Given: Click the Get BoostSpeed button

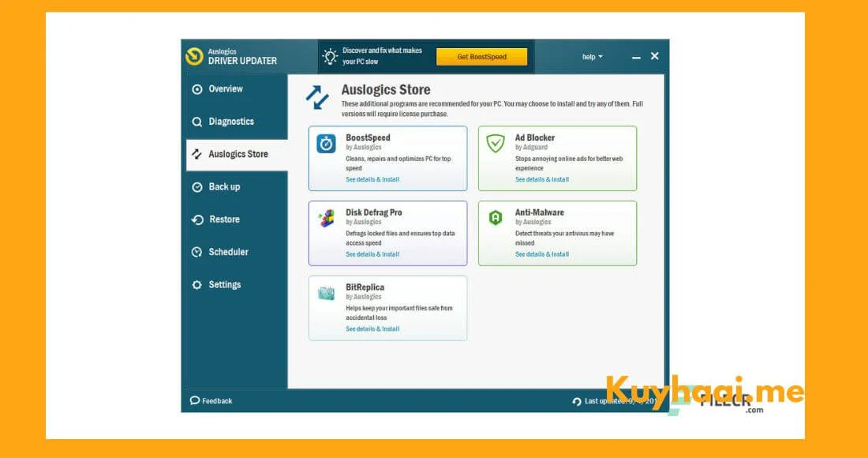Looking at the screenshot, I should pos(481,57).
